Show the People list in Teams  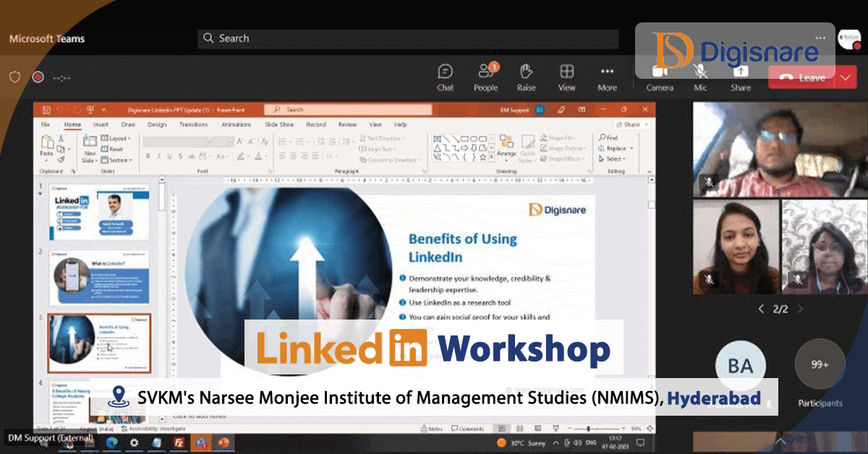click(x=485, y=77)
